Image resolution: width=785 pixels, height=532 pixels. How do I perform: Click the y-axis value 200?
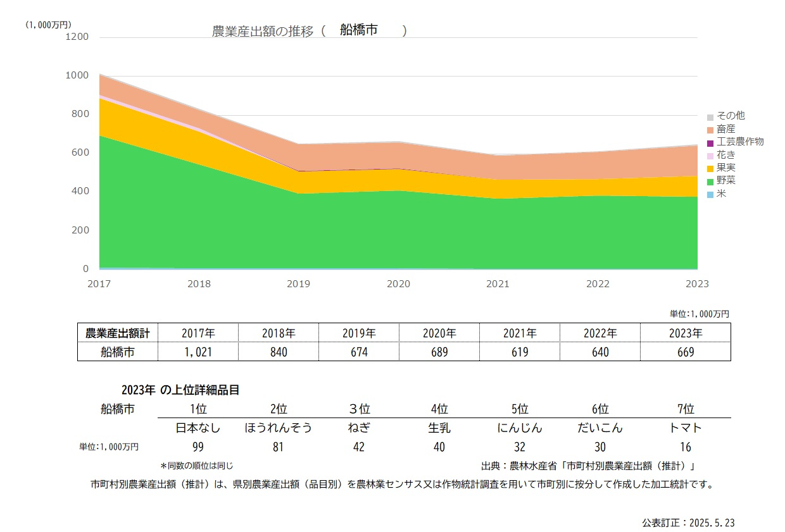80,230
